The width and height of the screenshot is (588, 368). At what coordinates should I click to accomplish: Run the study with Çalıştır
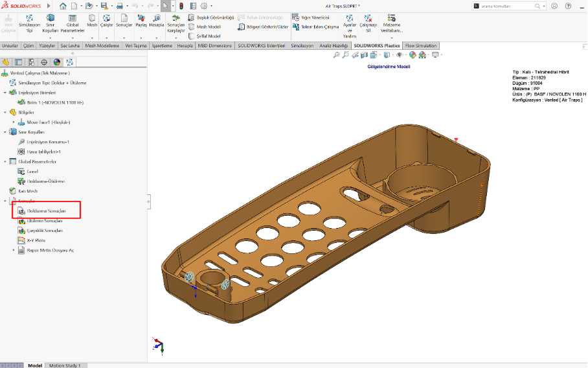pos(106,21)
